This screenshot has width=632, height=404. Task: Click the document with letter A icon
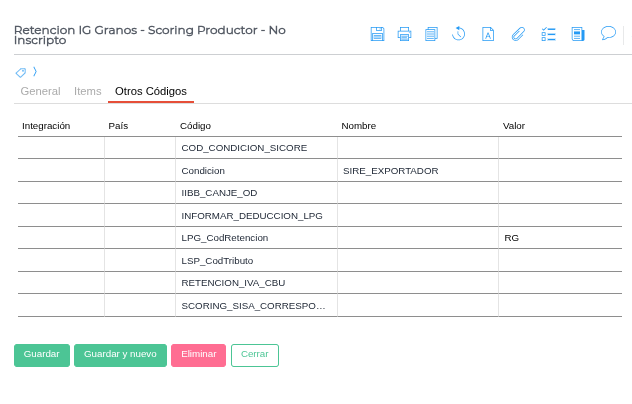[488, 34]
